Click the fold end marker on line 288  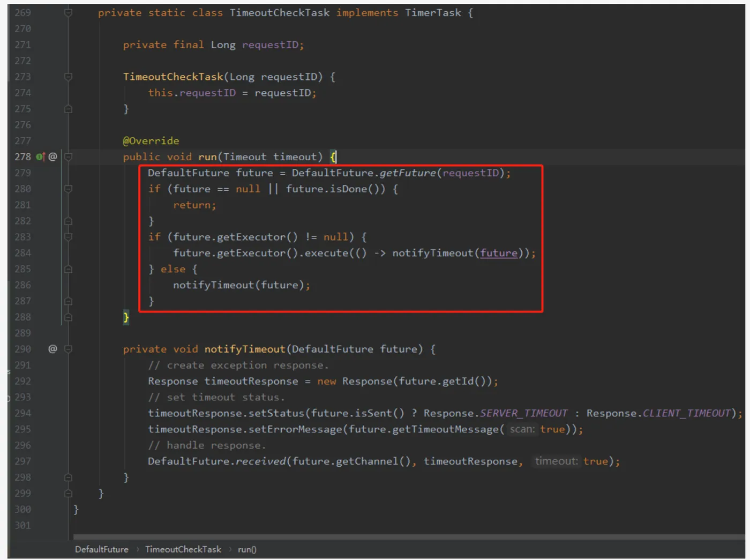pyautogui.click(x=69, y=317)
